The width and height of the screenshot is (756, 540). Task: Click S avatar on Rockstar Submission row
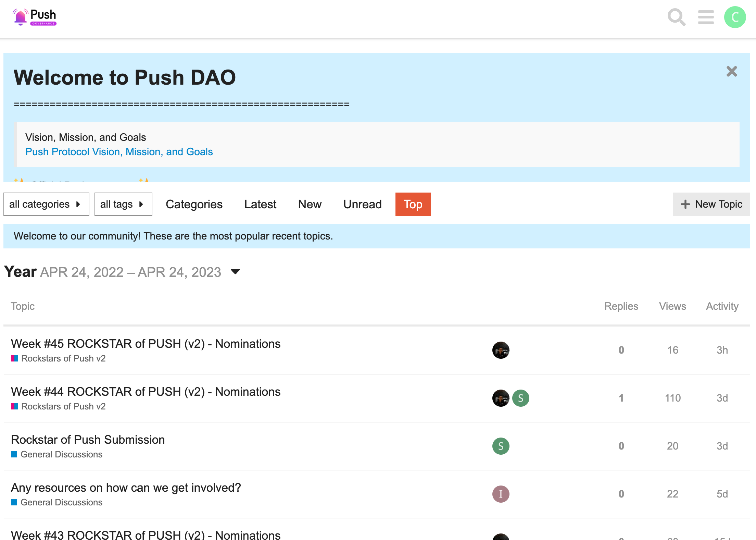501,446
